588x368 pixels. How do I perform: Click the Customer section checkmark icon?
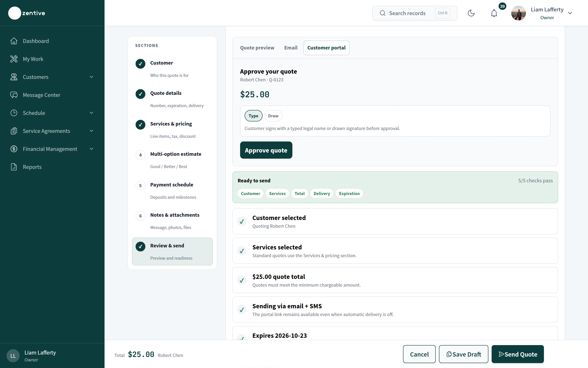(x=140, y=64)
